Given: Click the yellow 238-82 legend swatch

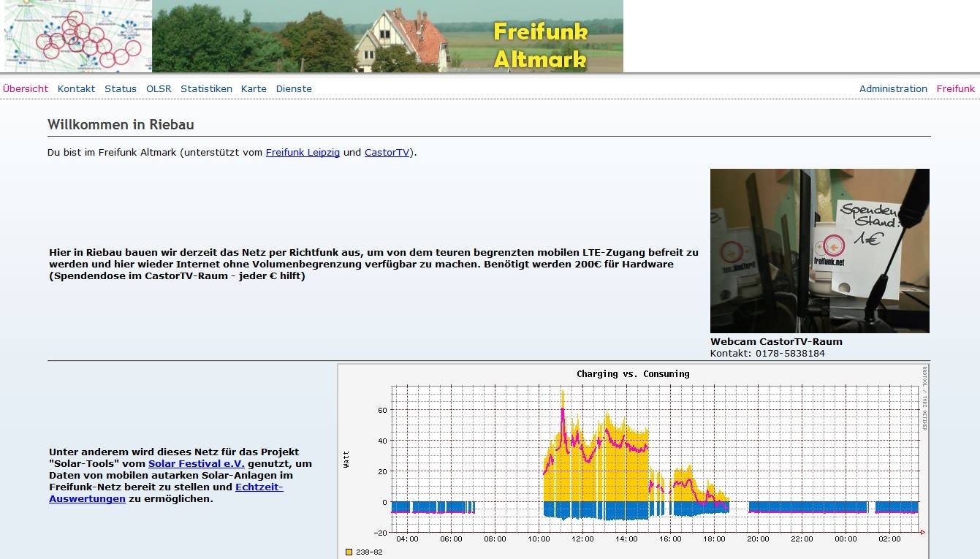Looking at the screenshot, I should [x=349, y=552].
